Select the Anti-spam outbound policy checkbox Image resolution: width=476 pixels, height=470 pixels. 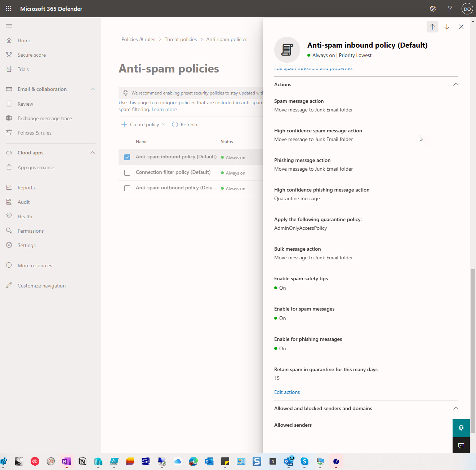(x=127, y=188)
